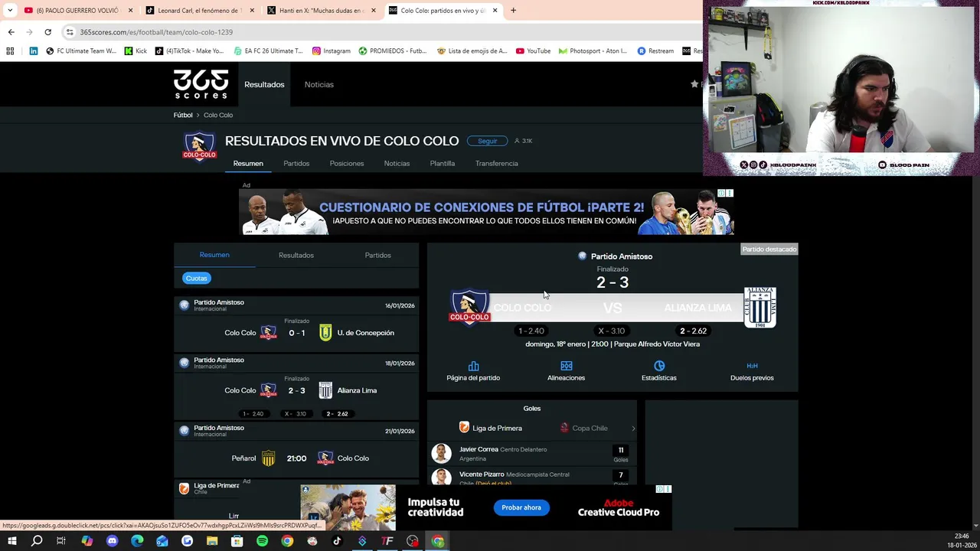980x551 pixels.
Task: Click the browser reload button
Action: pos(47,32)
